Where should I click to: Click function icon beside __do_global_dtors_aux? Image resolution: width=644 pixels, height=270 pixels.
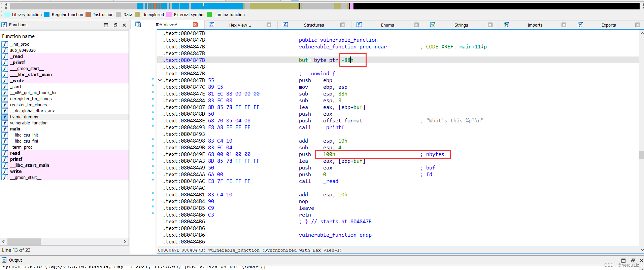coord(5,111)
